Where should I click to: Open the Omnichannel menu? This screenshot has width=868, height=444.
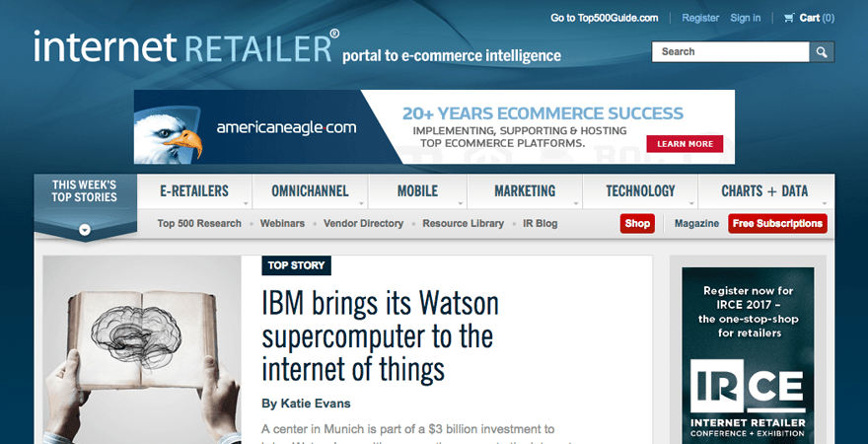click(310, 191)
